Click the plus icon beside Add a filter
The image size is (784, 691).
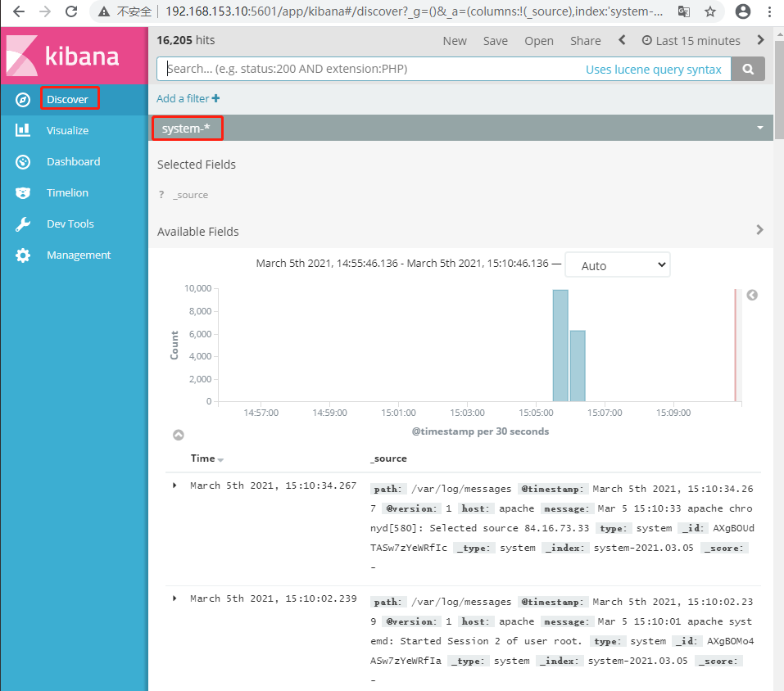click(x=215, y=98)
